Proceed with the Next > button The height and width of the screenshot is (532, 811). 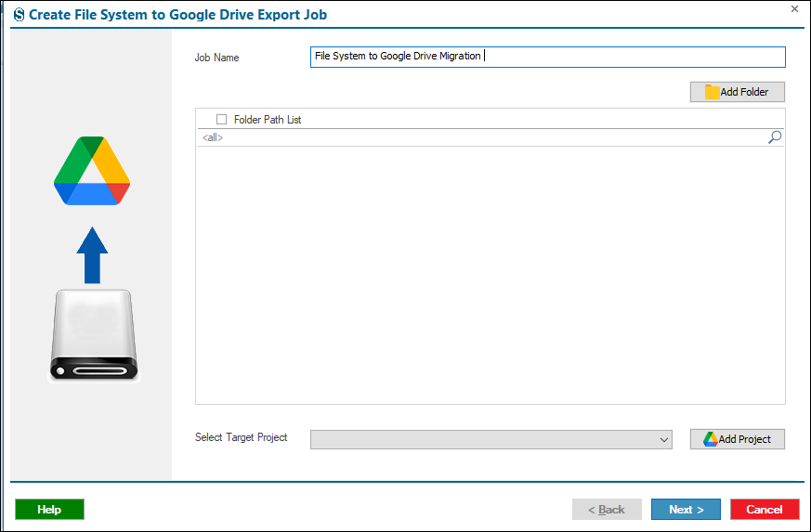tap(686, 509)
